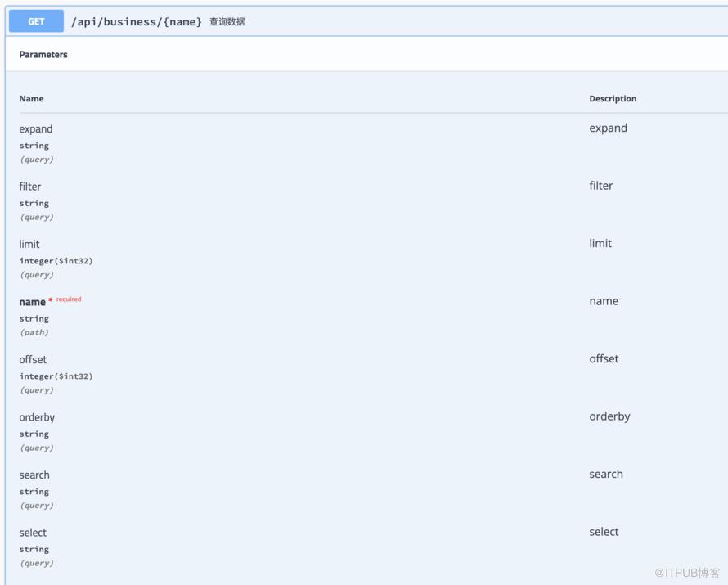Image resolution: width=728 pixels, height=585 pixels.
Task: Click the string type under expand parameter
Action: (x=34, y=146)
